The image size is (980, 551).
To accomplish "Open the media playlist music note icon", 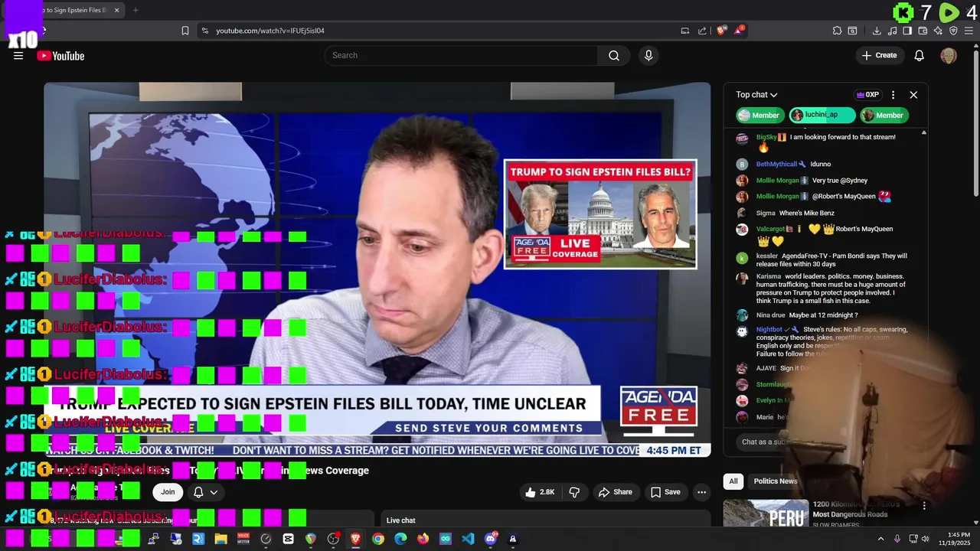I will tap(892, 31).
